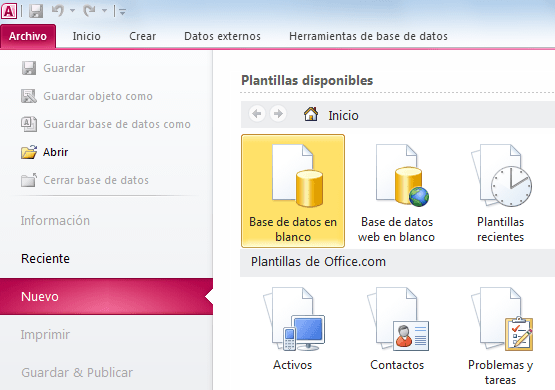Open the Imprimir section
555x390 pixels.
point(45,334)
